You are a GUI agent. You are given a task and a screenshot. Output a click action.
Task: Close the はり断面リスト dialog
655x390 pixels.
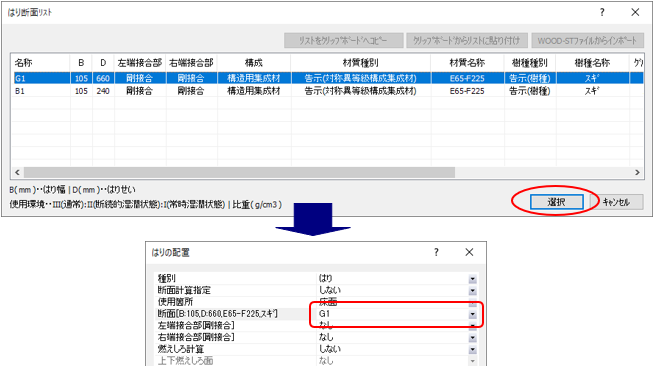[x=635, y=12]
